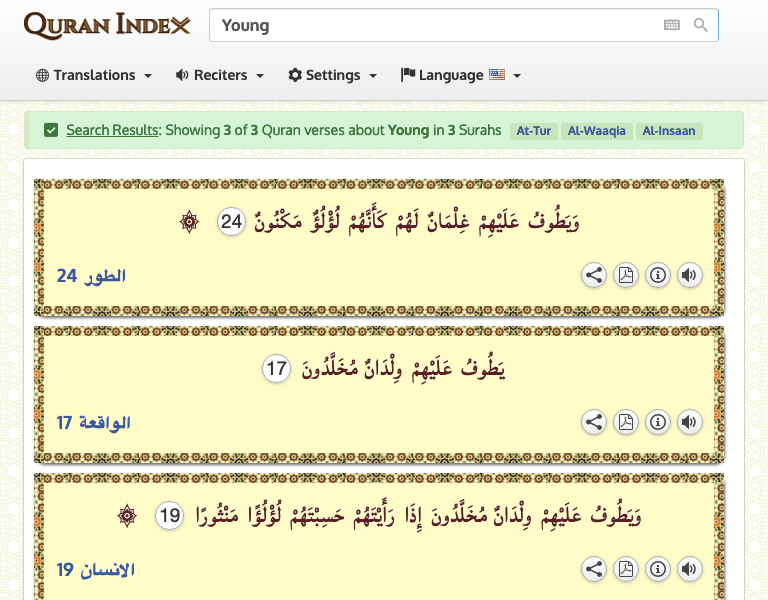This screenshot has height=600, width=768.
Task: Click the speaker icon beside Reciters
Action: coord(182,75)
